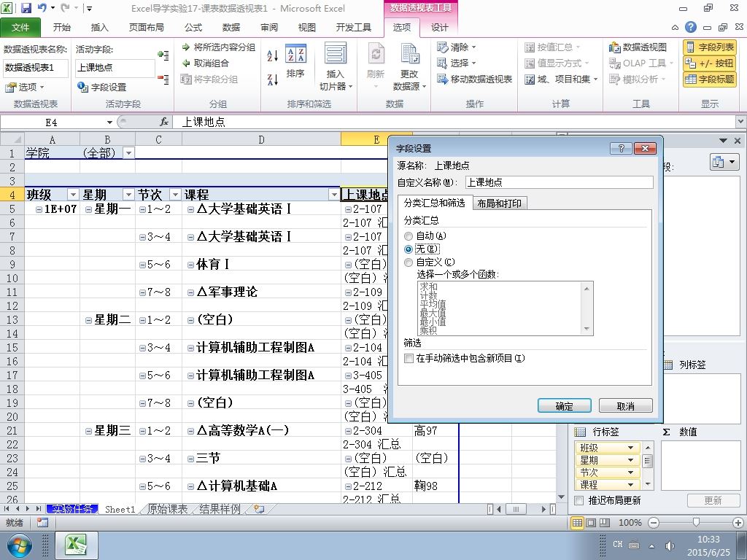
Task: Click 将所选内容分组 group selection
Action: point(219,47)
